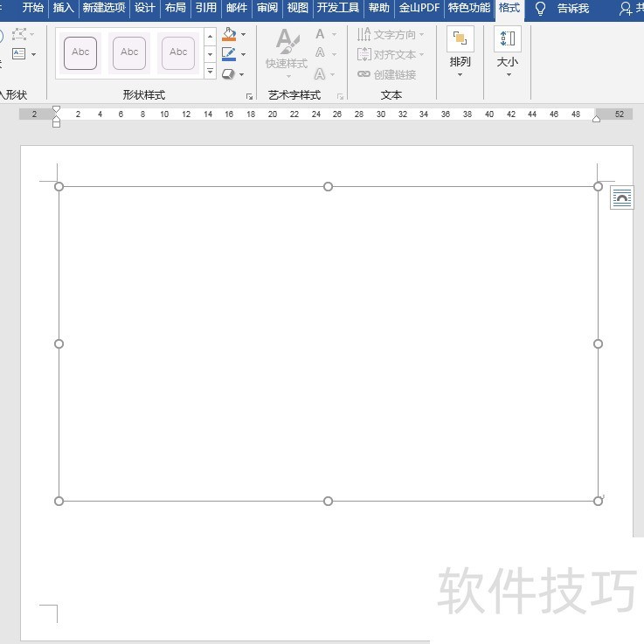Open text effects dropdown arrow
The width and height of the screenshot is (644, 644).
coord(332,74)
